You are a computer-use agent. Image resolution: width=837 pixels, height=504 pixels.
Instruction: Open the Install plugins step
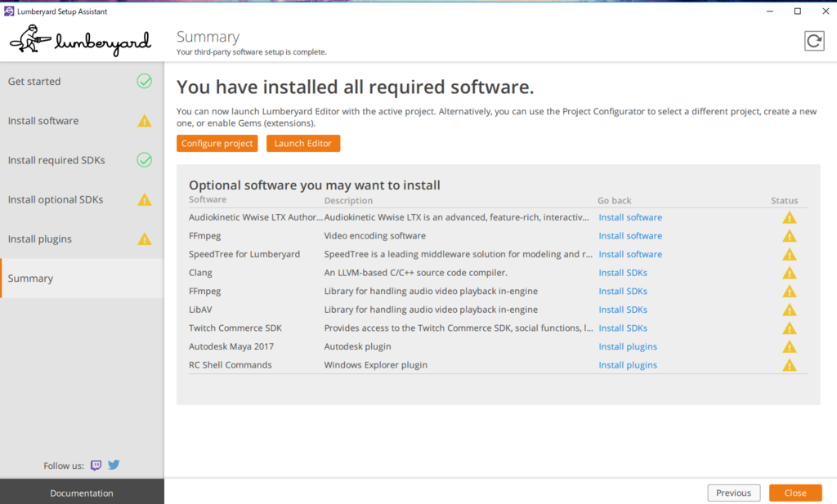click(82, 239)
